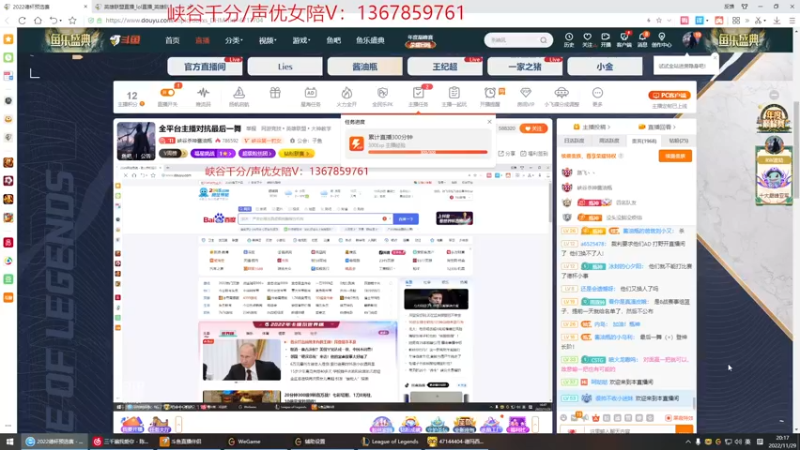Image resolution: width=800 pixels, height=450 pixels.
Task: Click the yellow 钻粉 badge
Action: coord(296,153)
